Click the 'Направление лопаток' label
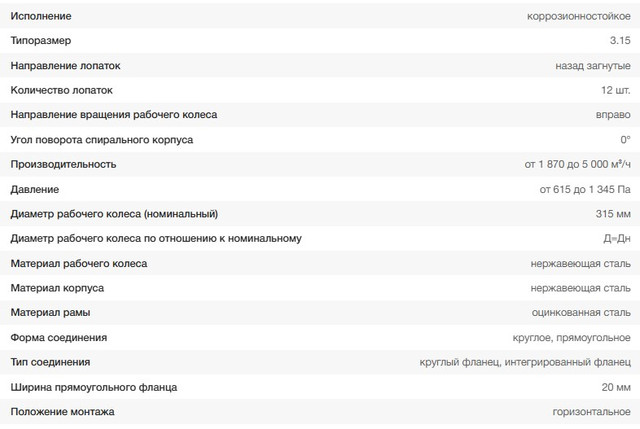The width and height of the screenshot is (640, 429). (65, 65)
